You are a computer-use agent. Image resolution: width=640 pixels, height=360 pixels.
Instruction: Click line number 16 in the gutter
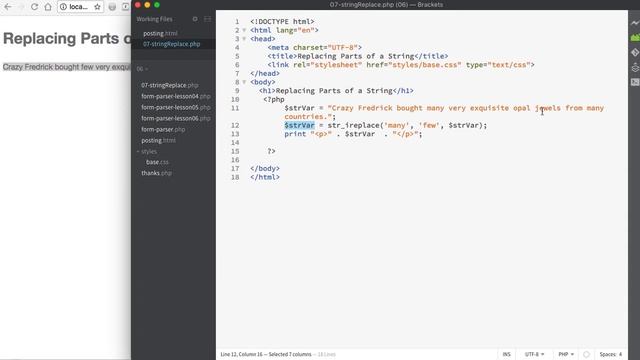point(235,160)
